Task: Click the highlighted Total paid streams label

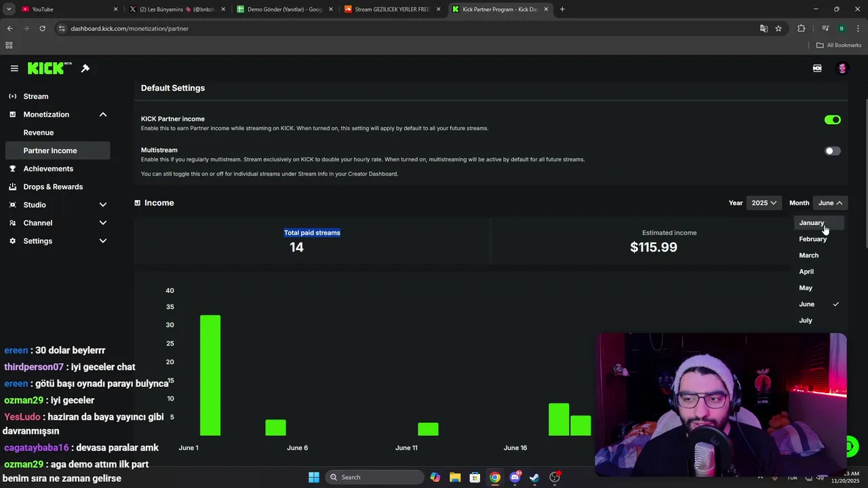Action: coord(312,232)
